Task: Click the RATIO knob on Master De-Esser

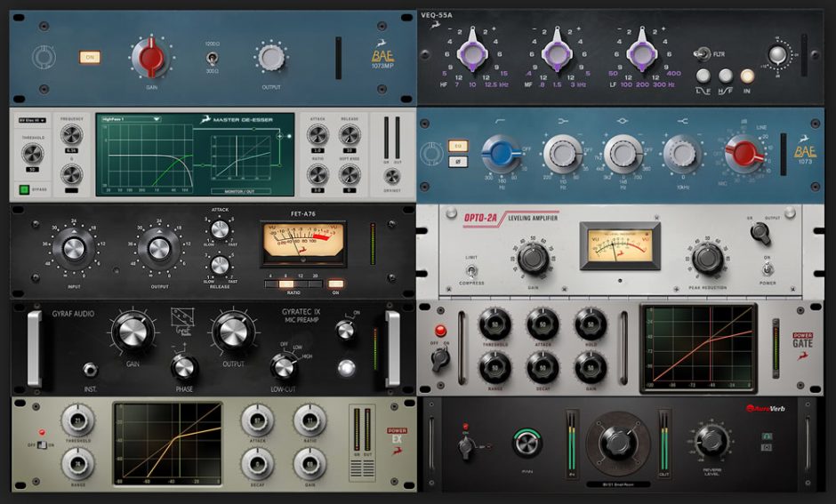Action: (318, 174)
